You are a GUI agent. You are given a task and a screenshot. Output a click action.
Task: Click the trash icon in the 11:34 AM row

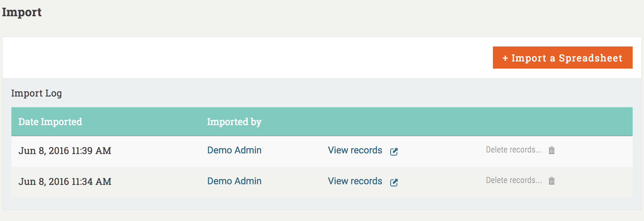coord(551,181)
